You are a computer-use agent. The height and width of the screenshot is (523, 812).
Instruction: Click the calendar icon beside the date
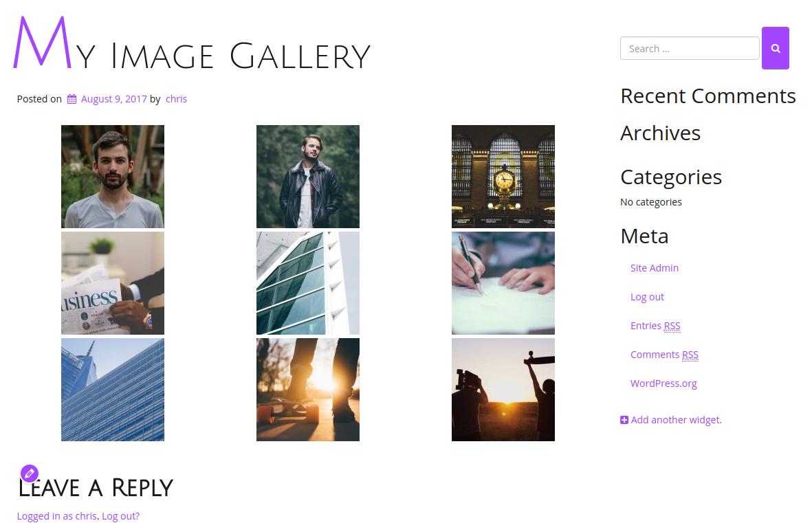coord(72,99)
